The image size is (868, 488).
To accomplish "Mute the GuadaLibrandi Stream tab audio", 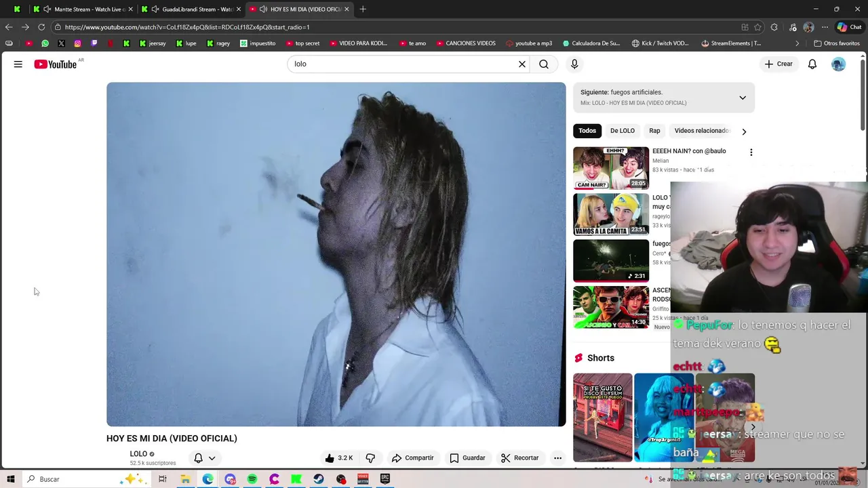I will tap(155, 9).
